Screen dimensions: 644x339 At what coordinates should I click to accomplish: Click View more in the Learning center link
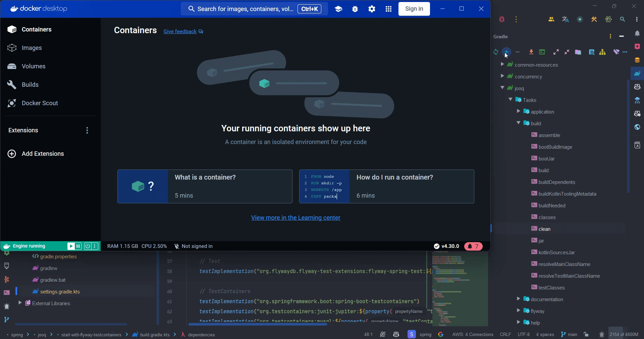(x=296, y=218)
